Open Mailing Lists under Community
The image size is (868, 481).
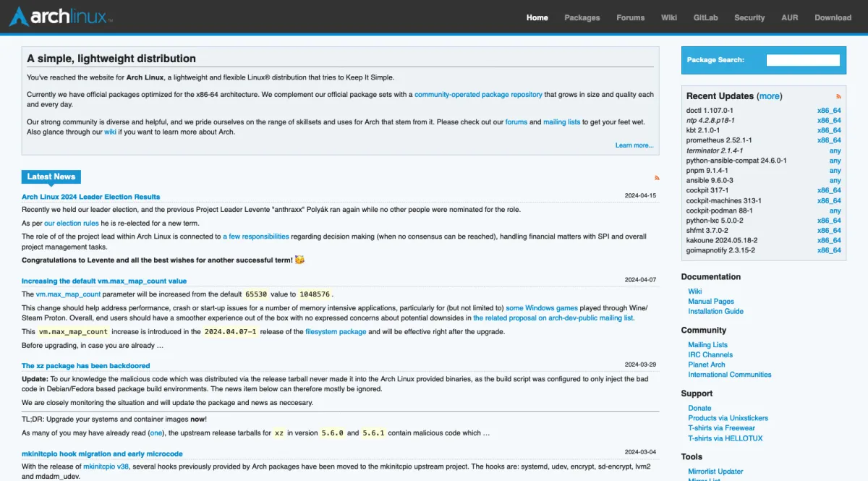(708, 345)
